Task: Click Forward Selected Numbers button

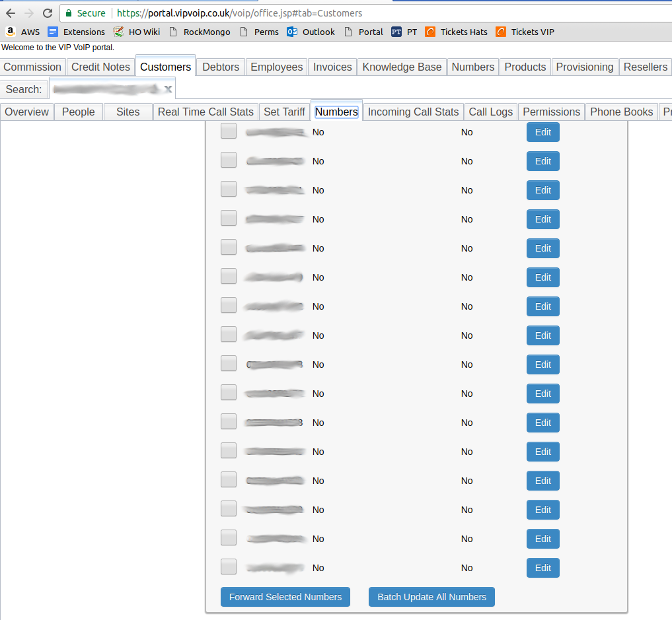Action: (285, 597)
